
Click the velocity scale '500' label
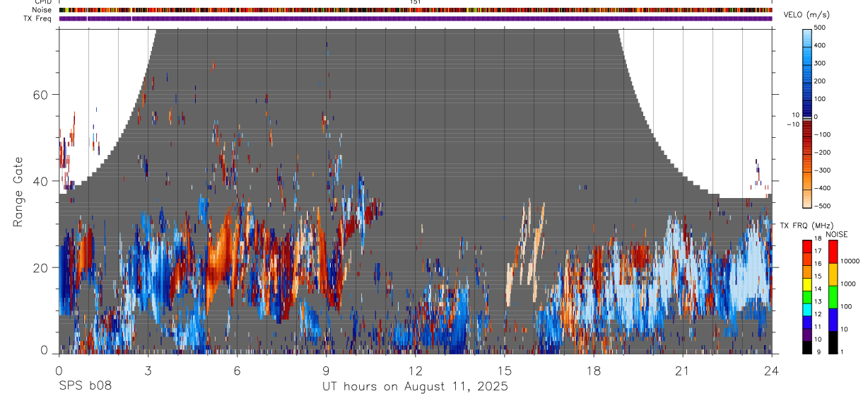(x=821, y=28)
